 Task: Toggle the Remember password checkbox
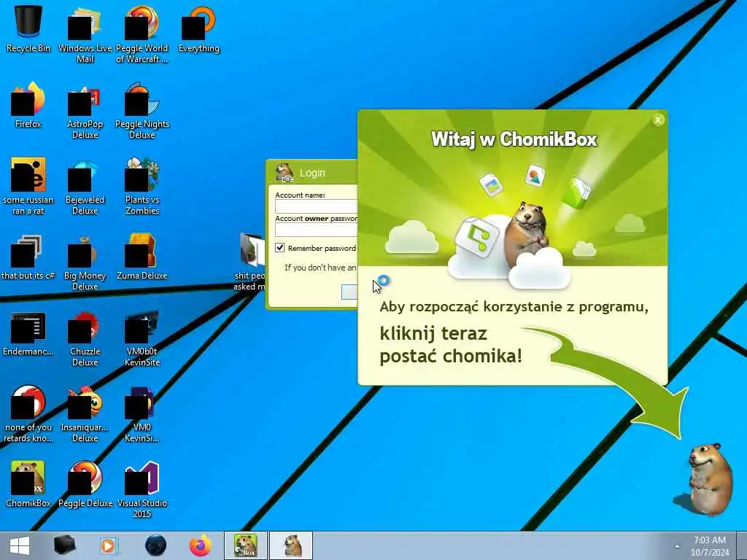[x=279, y=248]
